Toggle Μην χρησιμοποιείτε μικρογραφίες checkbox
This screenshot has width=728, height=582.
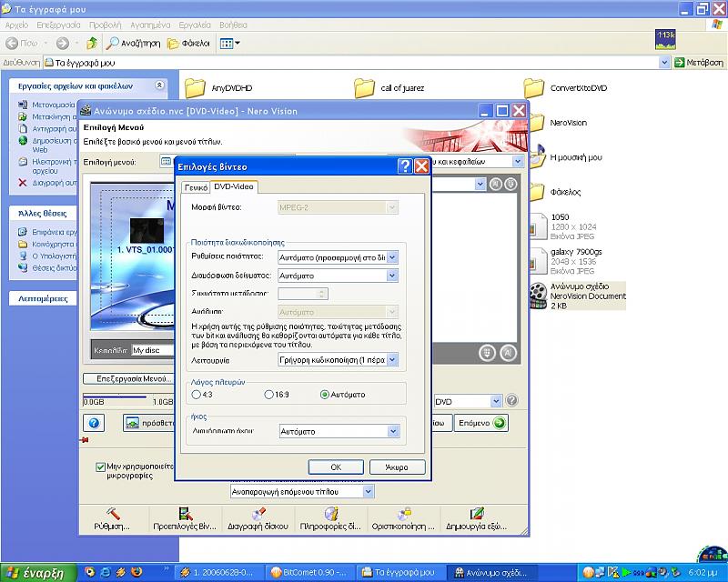click(x=100, y=467)
